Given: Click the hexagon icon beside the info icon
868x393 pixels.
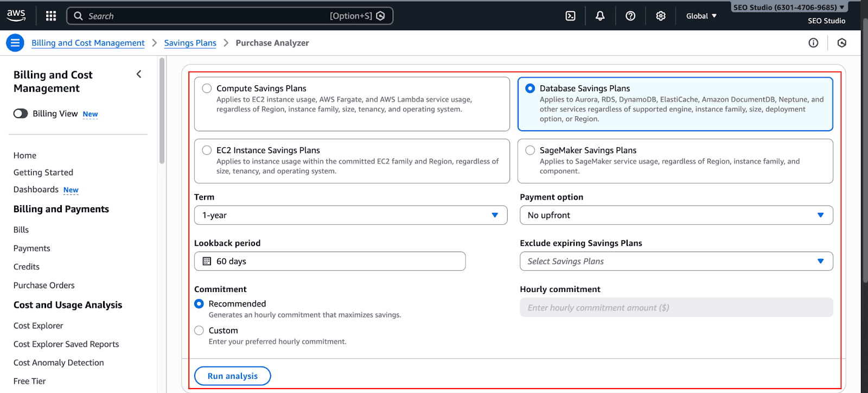Looking at the screenshot, I should pyautogui.click(x=842, y=43).
